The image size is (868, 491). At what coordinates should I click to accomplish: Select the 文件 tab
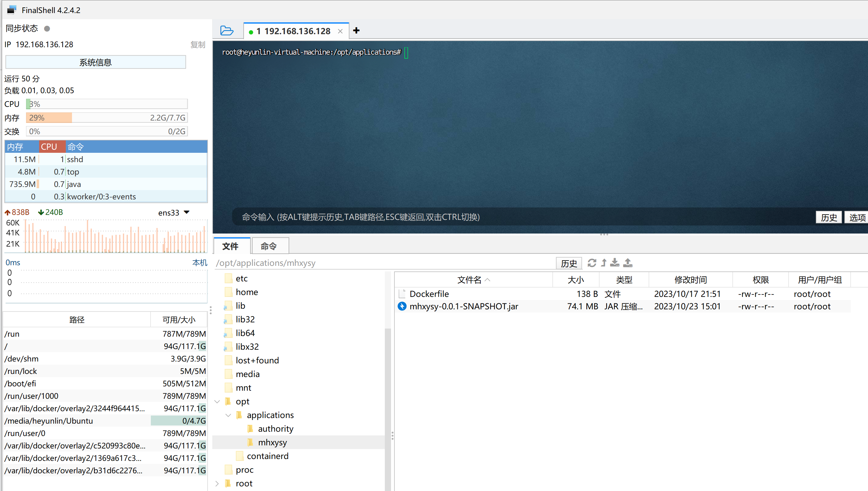tap(231, 246)
